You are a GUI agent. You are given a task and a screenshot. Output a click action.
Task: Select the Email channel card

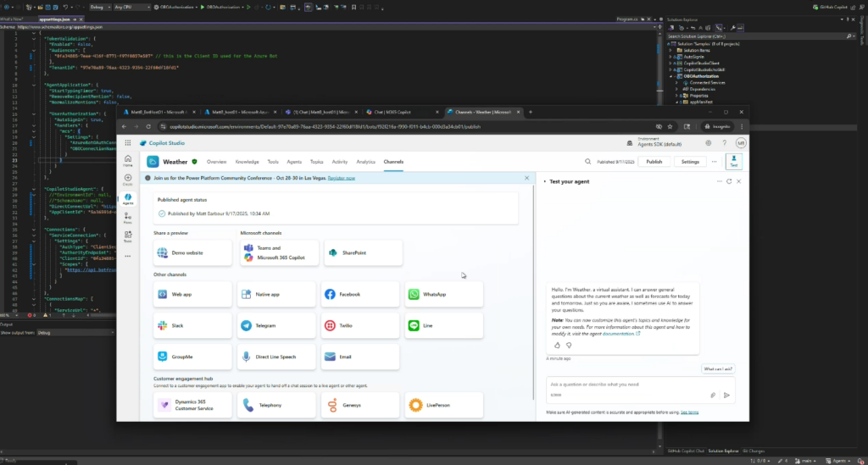[359, 357]
